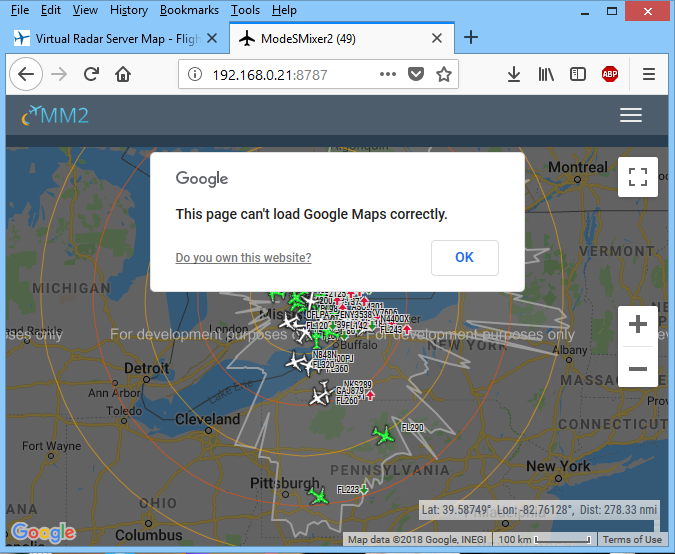
Task: Select the ModeSMixer2 (49) tab
Action: pos(341,39)
